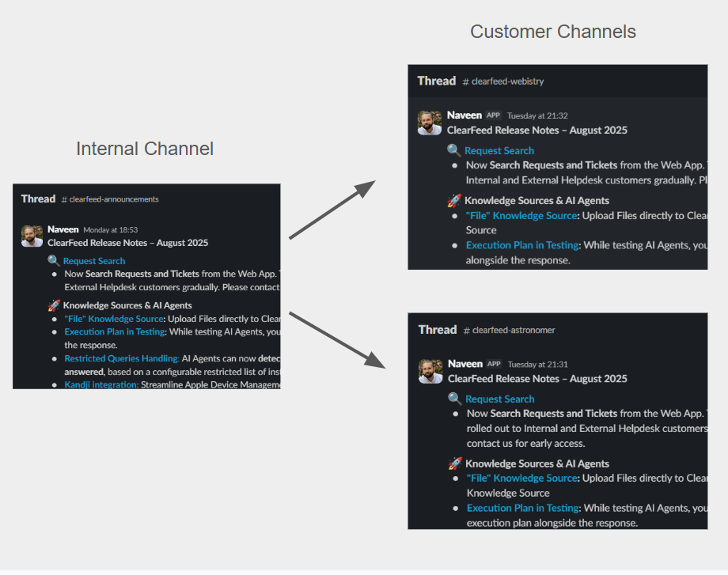Click the APP badge in clearfeed-webistry thread
The width and height of the screenshot is (728, 575).
493,115
